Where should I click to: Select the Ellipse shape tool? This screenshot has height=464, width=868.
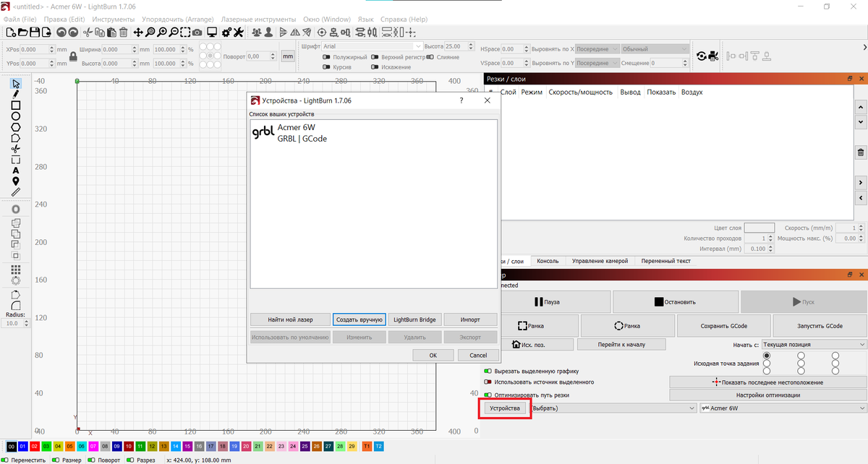point(15,116)
